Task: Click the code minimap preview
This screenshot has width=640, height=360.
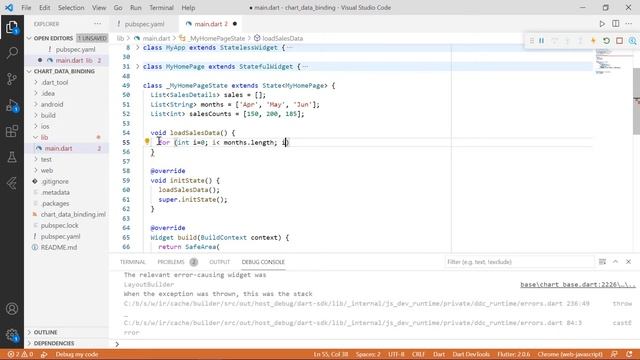Action: pos(613,61)
